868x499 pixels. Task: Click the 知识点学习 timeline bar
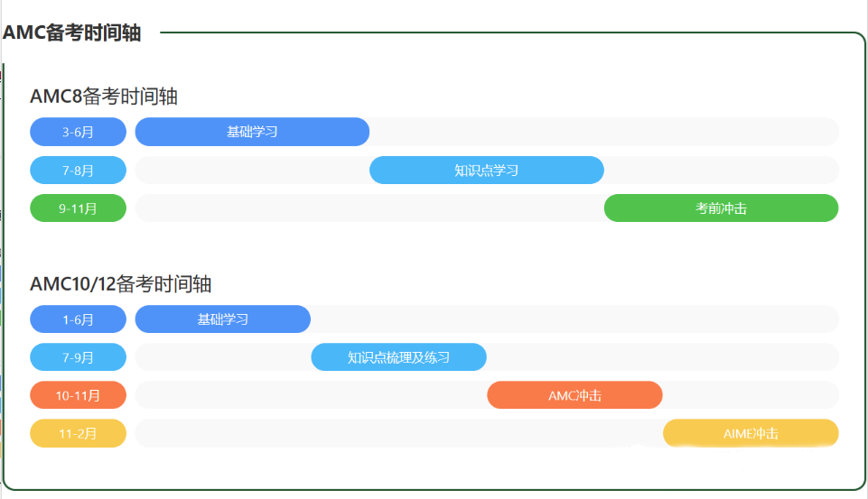coord(487,170)
